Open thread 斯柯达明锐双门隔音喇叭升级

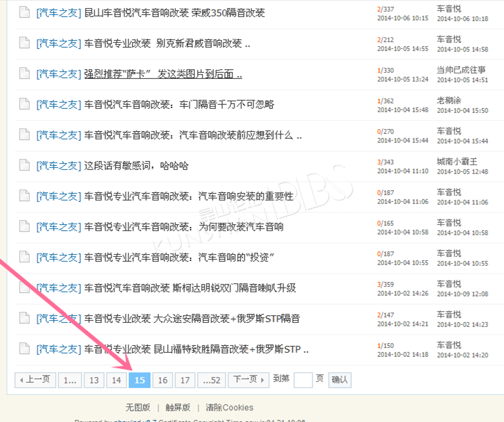190,287
